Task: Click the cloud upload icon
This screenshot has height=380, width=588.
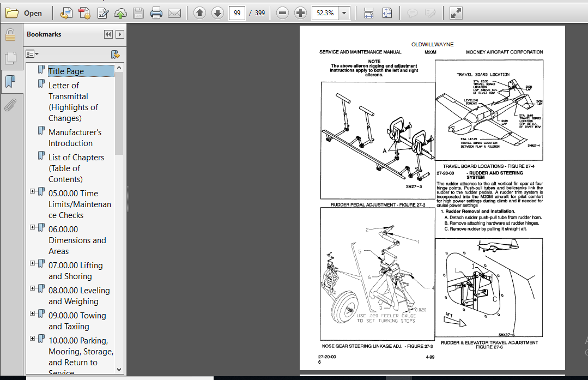Action: pos(120,13)
